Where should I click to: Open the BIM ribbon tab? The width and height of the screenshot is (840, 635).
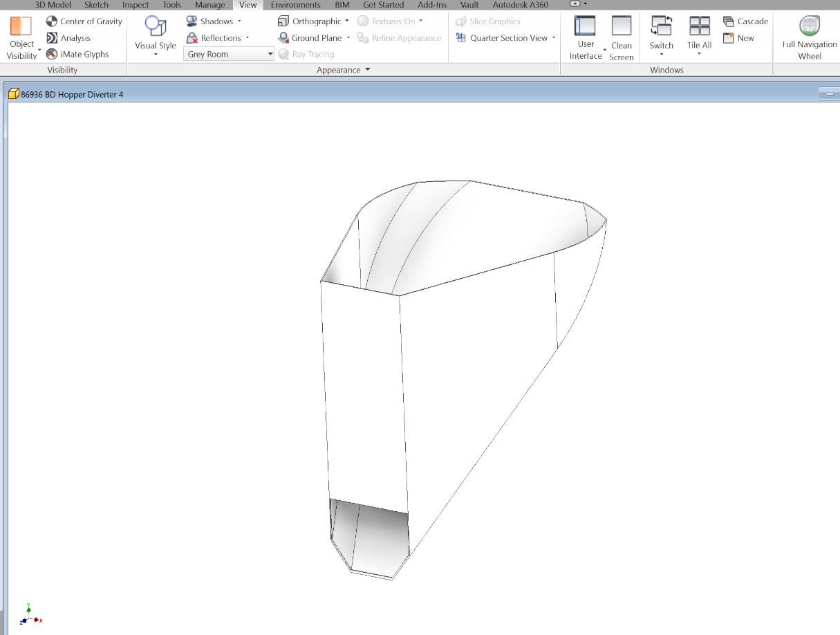[x=342, y=5]
